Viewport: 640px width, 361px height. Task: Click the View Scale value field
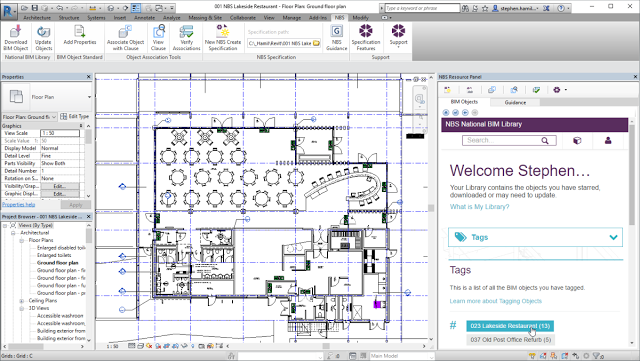click(x=60, y=133)
